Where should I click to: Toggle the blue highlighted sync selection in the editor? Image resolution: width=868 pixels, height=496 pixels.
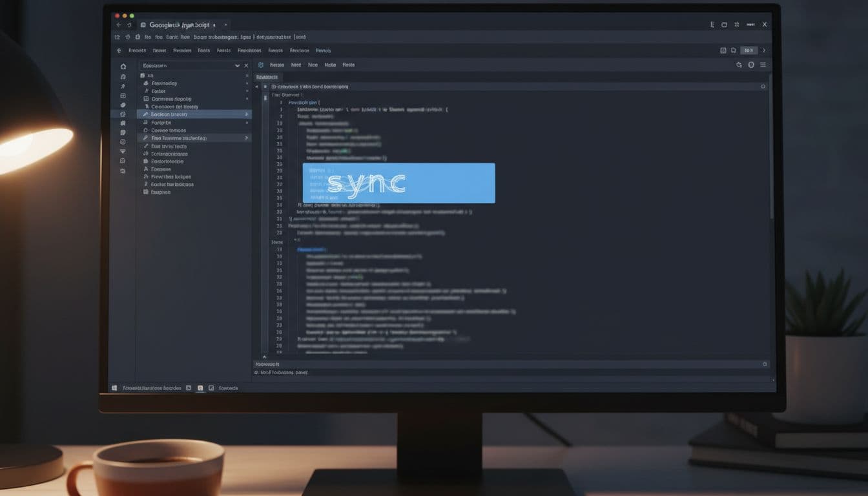(x=399, y=183)
